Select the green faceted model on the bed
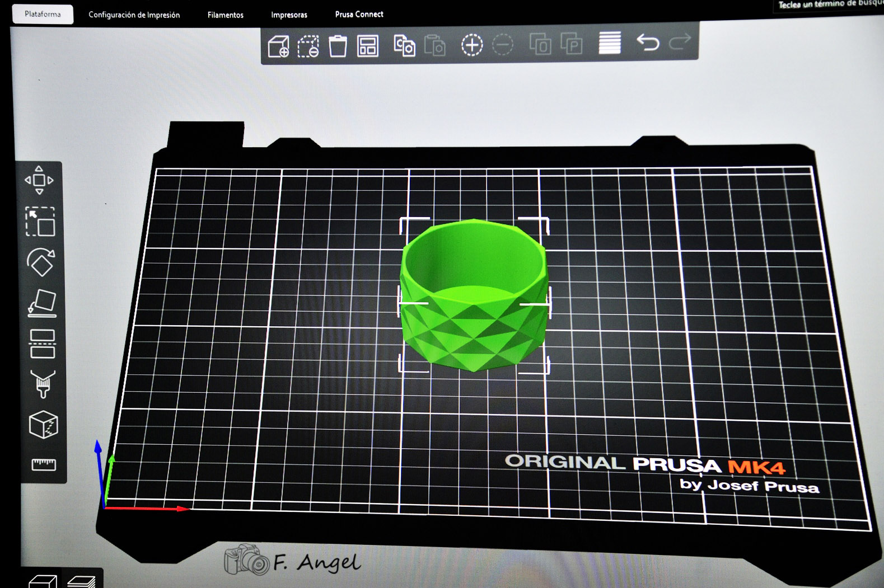 click(x=474, y=295)
